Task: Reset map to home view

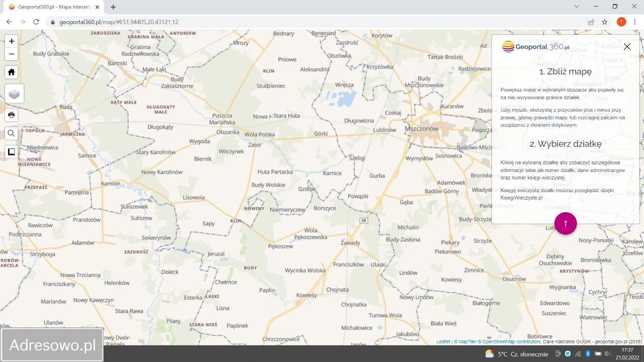Action: click(x=12, y=72)
